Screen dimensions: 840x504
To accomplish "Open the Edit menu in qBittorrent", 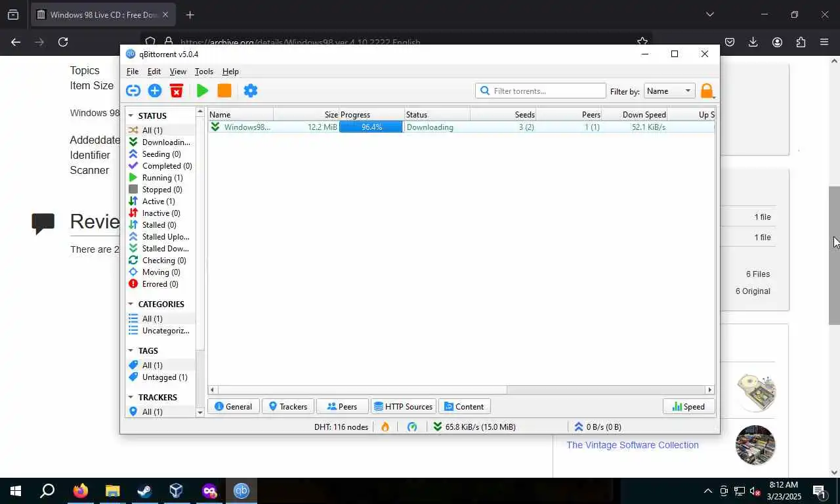I will (154, 71).
